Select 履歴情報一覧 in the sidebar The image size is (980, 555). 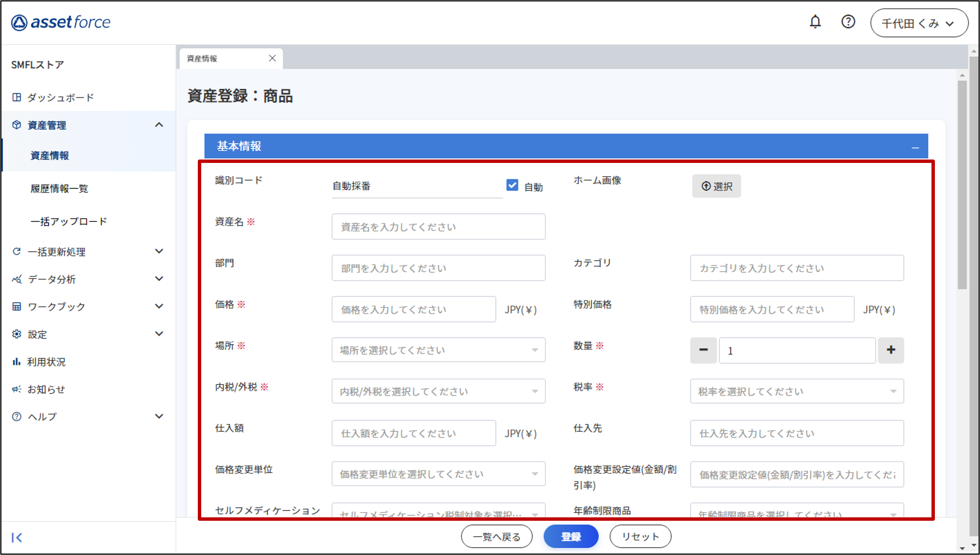tap(59, 188)
